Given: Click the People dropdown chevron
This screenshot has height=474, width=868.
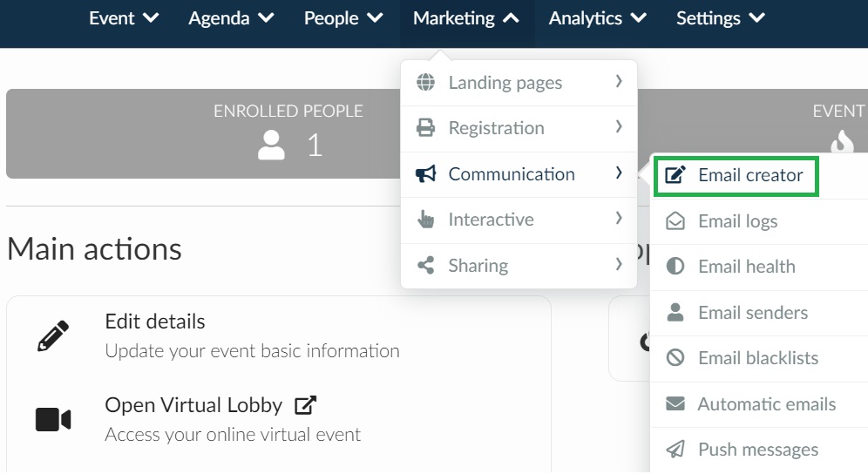Looking at the screenshot, I should (x=376, y=18).
